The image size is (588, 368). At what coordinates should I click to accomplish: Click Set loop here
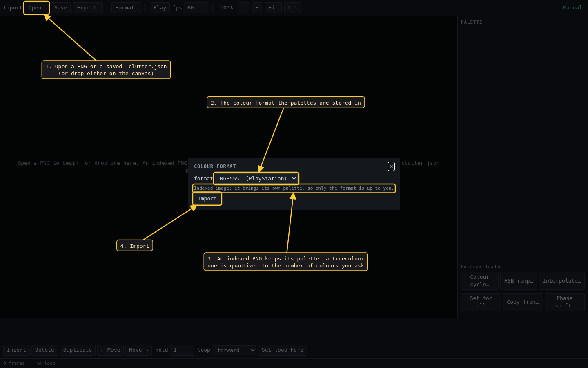coord(283,350)
